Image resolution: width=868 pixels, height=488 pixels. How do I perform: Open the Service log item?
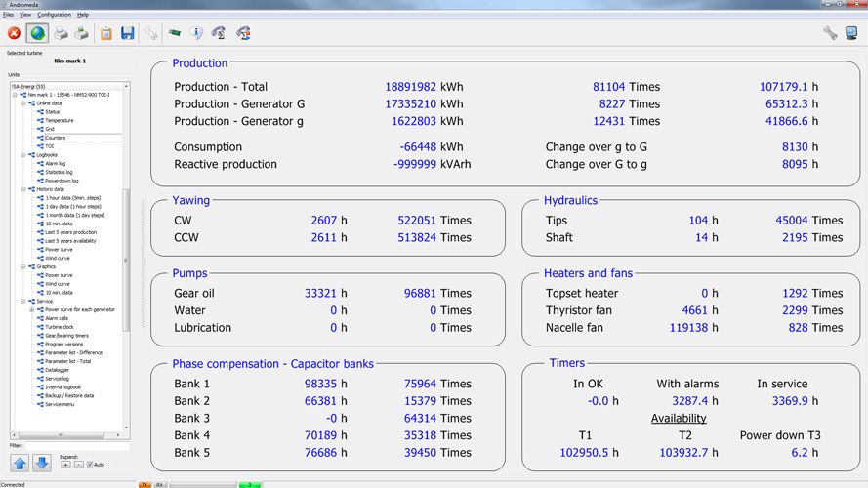tap(57, 379)
